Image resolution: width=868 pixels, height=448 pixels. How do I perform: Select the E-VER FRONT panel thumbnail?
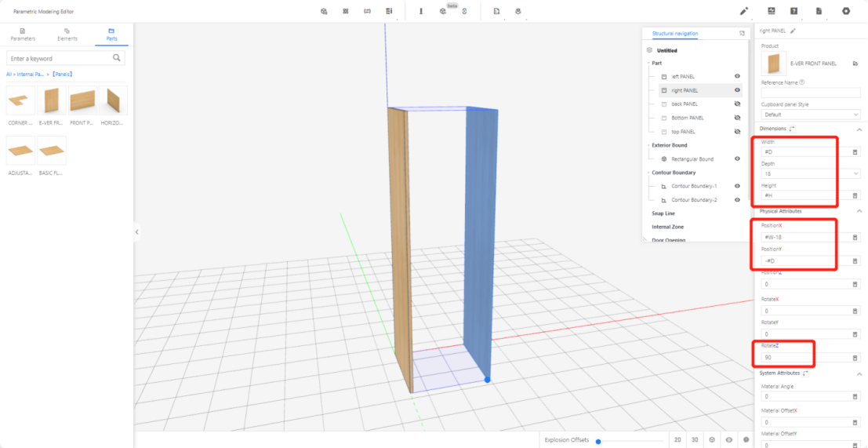coord(52,102)
